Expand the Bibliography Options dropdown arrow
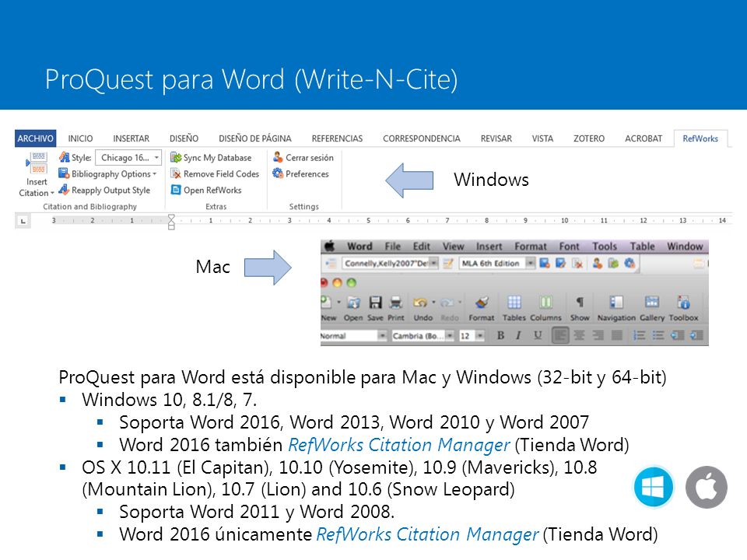The width and height of the screenshot is (747, 560). pos(154,174)
